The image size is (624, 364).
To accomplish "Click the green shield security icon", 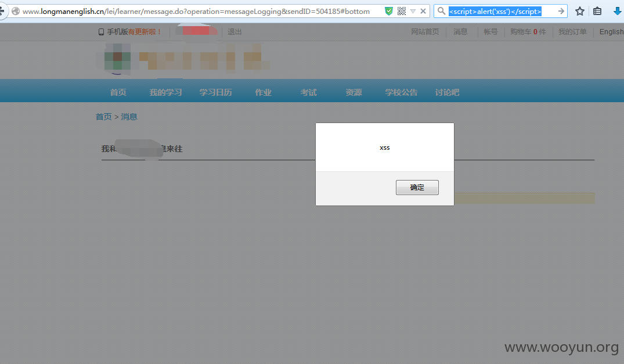I will point(389,11).
